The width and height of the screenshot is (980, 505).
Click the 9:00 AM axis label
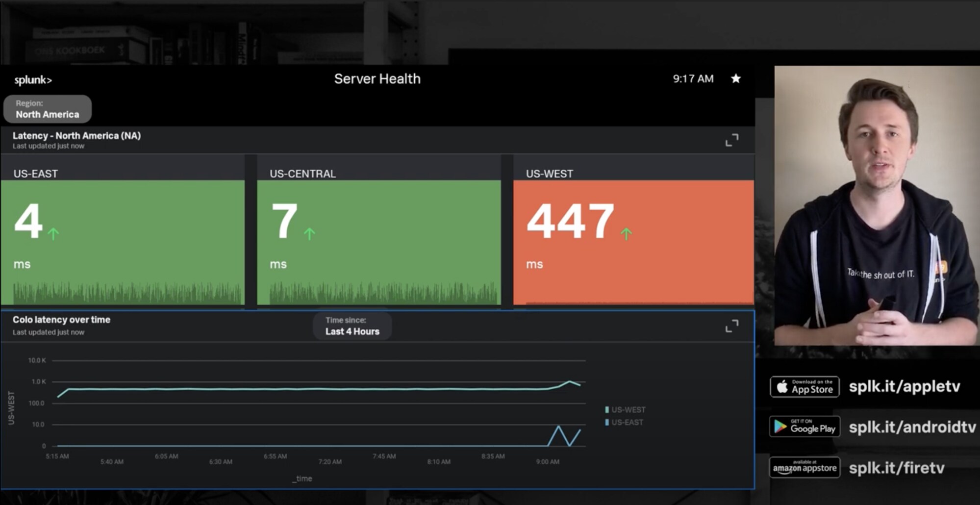pos(548,462)
